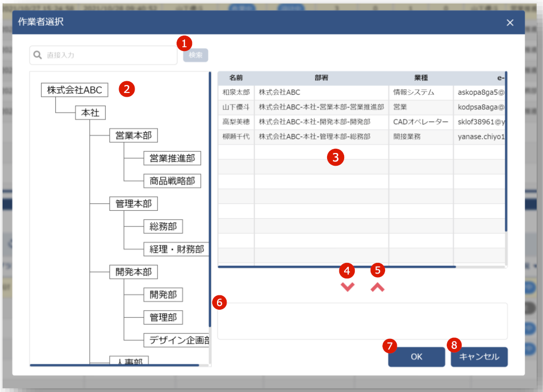Viewport: 543px width, 392px height.
Task: Open the 開発本部 node
Action: [133, 272]
